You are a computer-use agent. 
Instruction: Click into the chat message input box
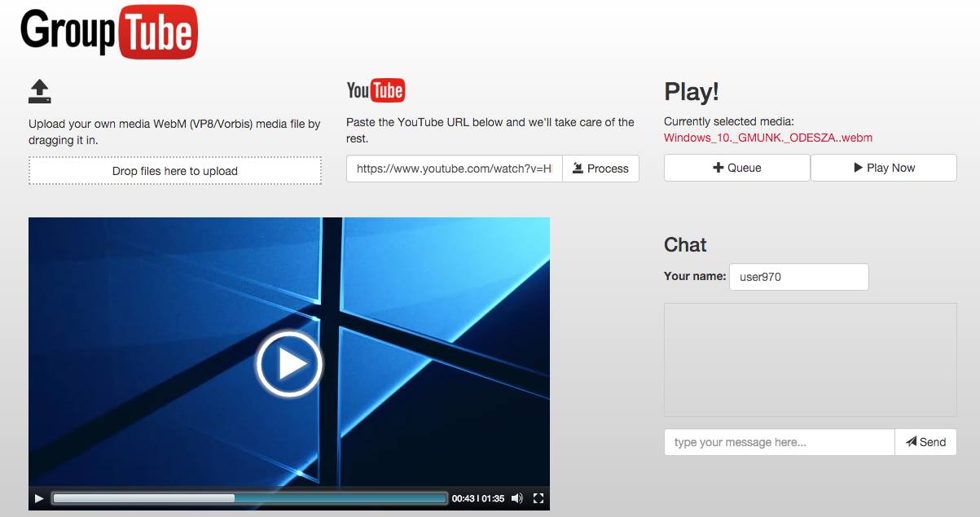[780, 442]
